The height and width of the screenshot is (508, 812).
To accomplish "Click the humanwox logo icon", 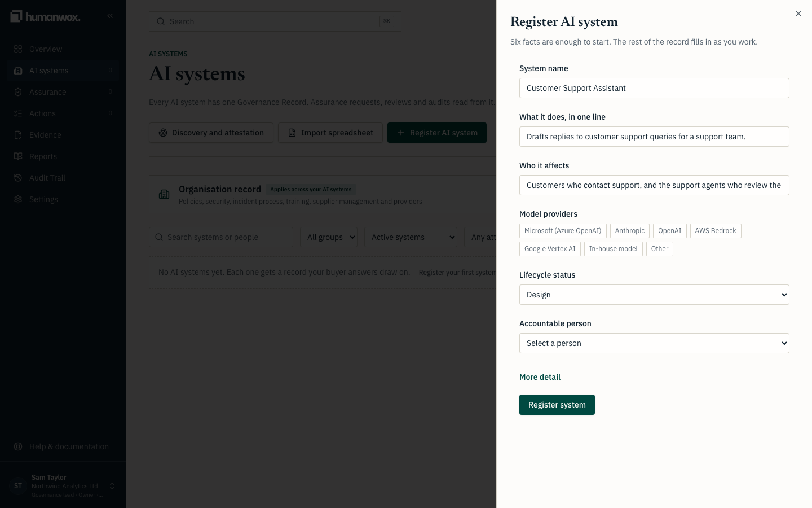I will [x=16, y=16].
